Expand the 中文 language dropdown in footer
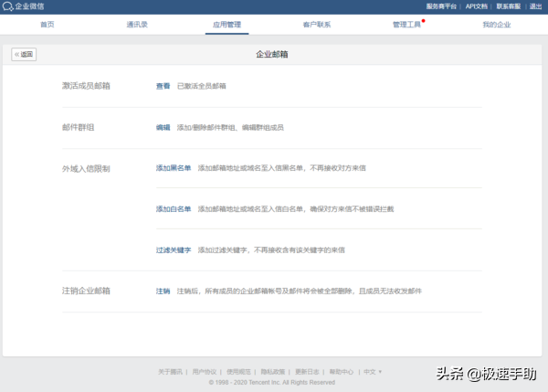 [x=373, y=372]
